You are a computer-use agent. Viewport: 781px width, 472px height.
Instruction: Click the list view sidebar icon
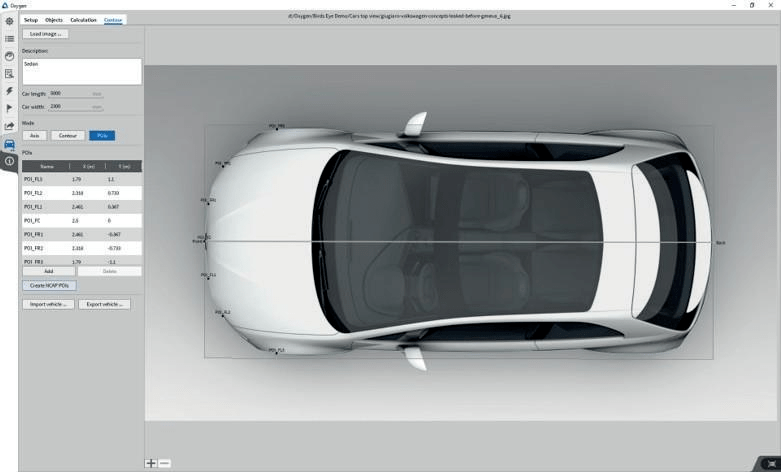click(x=9, y=38)
